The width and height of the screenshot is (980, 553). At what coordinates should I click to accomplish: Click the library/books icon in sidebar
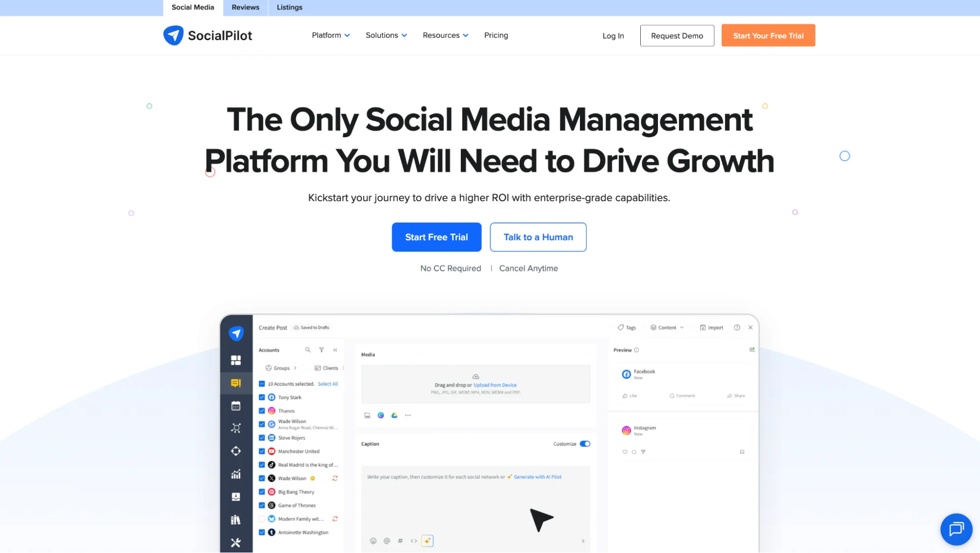pyautogui.click(x=236, y=519)
